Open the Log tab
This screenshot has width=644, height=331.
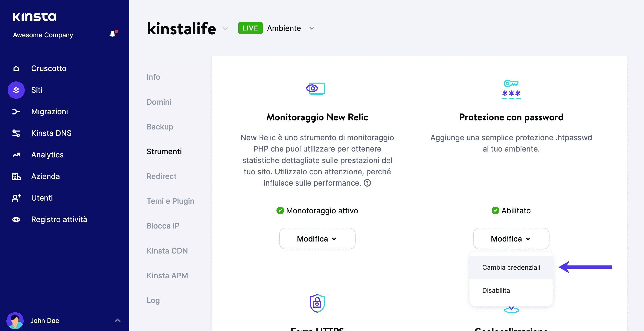tap(153, 300)
